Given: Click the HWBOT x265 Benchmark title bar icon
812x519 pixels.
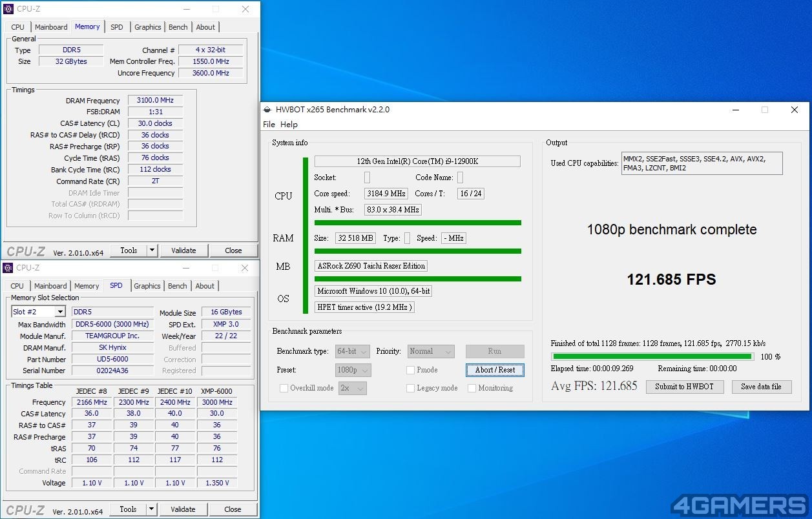Looking at the screenshot, I should click(x=268, y=110).
